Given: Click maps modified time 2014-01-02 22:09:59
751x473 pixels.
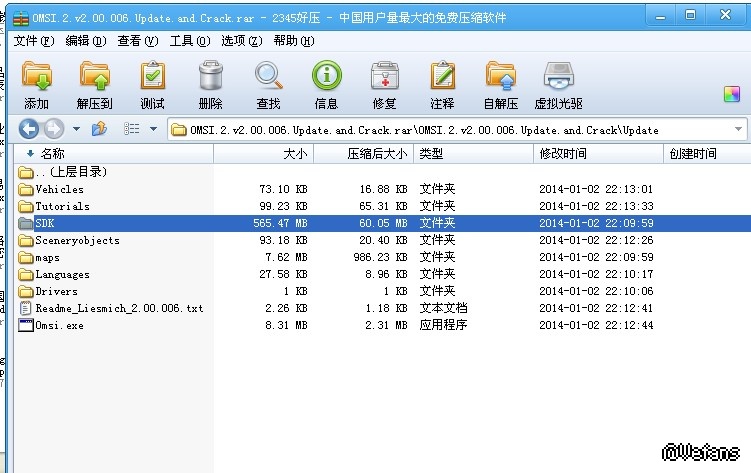Looking at the screenshot, I should coord(596,258).
